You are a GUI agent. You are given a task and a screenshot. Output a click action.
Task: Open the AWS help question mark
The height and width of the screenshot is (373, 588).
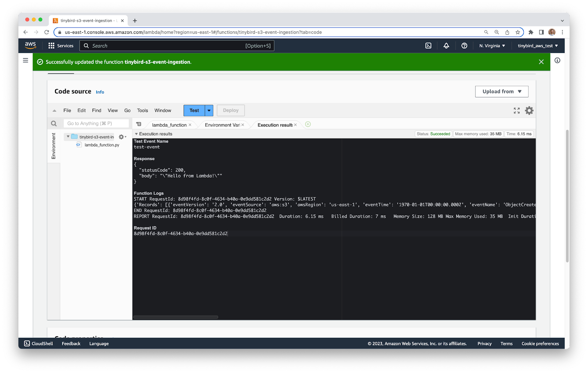[x=464, y=46]
